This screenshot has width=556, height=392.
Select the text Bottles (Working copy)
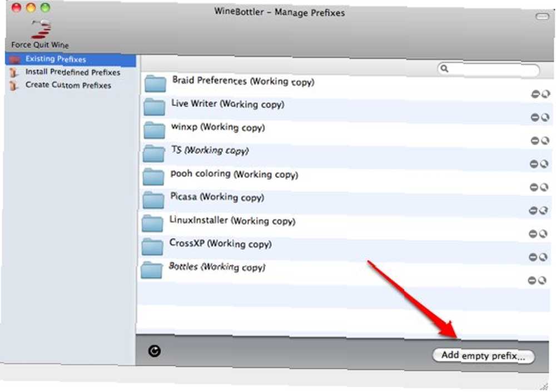217,267
